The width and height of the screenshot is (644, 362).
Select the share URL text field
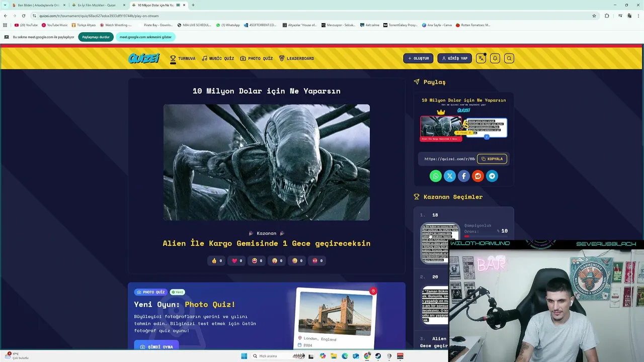point(449,159)
